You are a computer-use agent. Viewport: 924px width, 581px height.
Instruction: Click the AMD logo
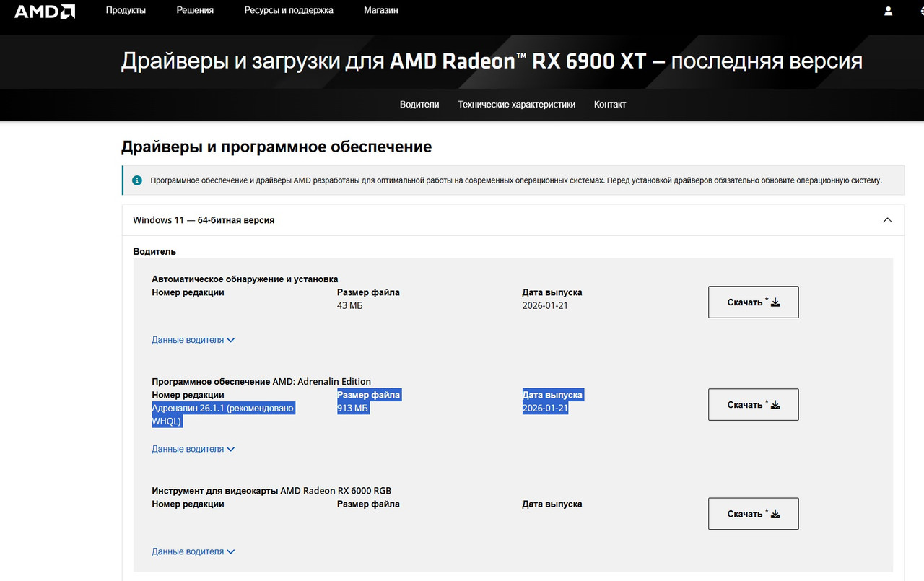tap(45, 11)
